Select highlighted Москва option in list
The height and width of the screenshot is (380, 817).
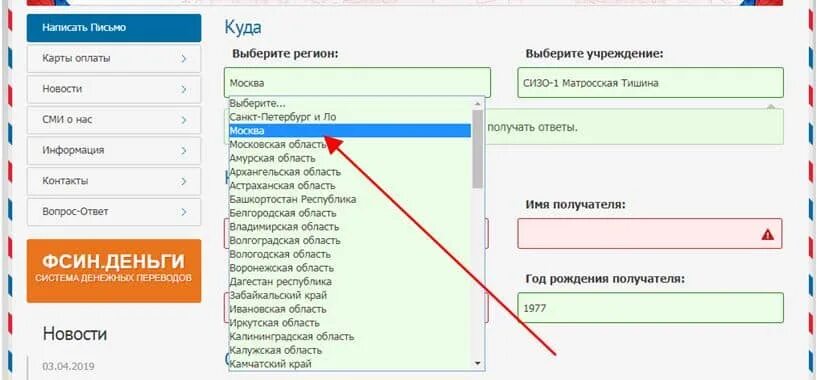350,131
